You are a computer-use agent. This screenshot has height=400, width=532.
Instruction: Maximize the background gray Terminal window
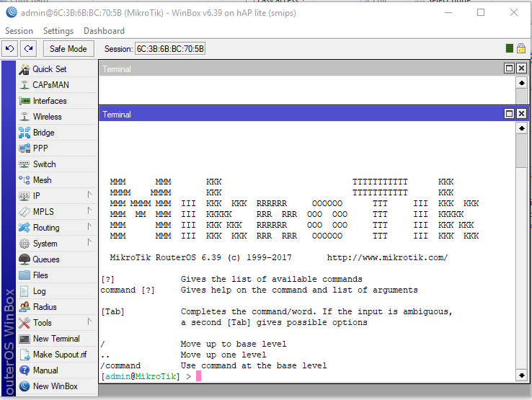pos(509,68)
